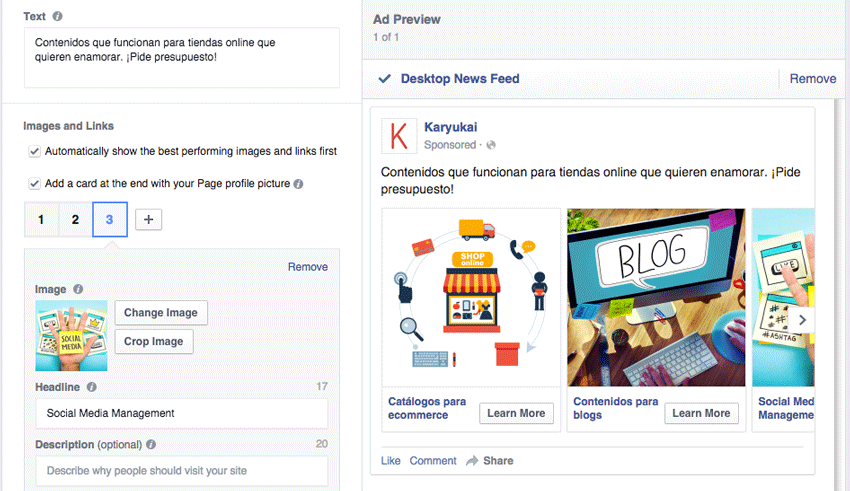Click the Images and Links heading
850x491 pixels.
pos(68,126)
